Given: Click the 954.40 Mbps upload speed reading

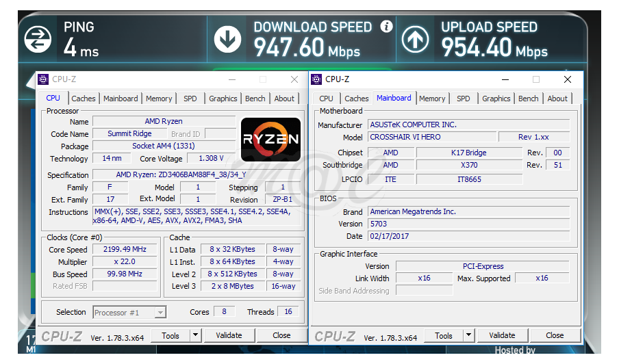Looking at the screenshot, I should pos(494,47).
